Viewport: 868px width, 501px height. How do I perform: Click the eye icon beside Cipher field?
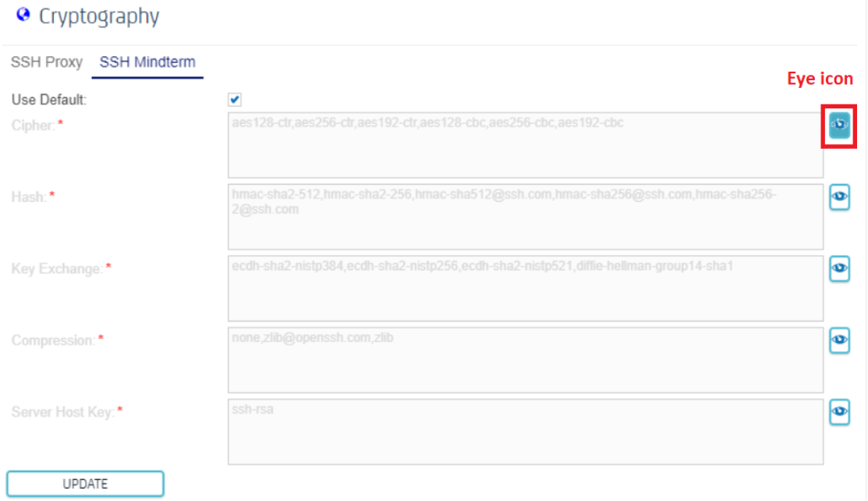point(839,125)
